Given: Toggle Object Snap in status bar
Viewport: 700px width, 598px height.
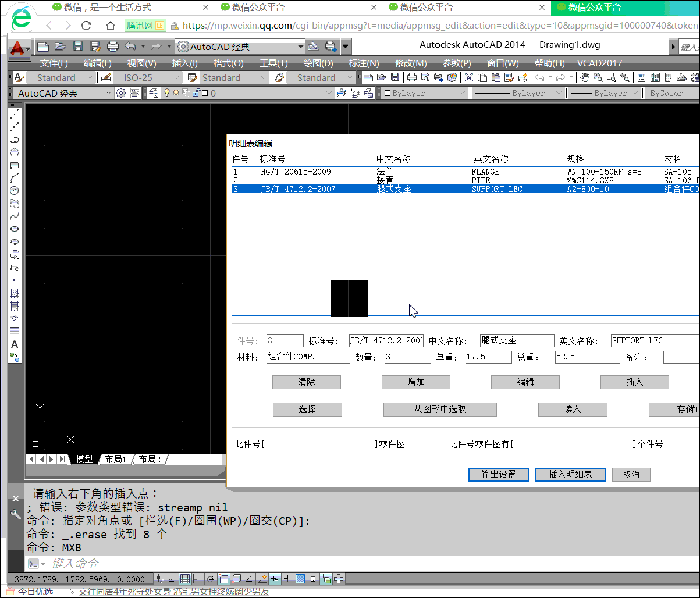Looking at the screenshot, I should pos(223,579).
